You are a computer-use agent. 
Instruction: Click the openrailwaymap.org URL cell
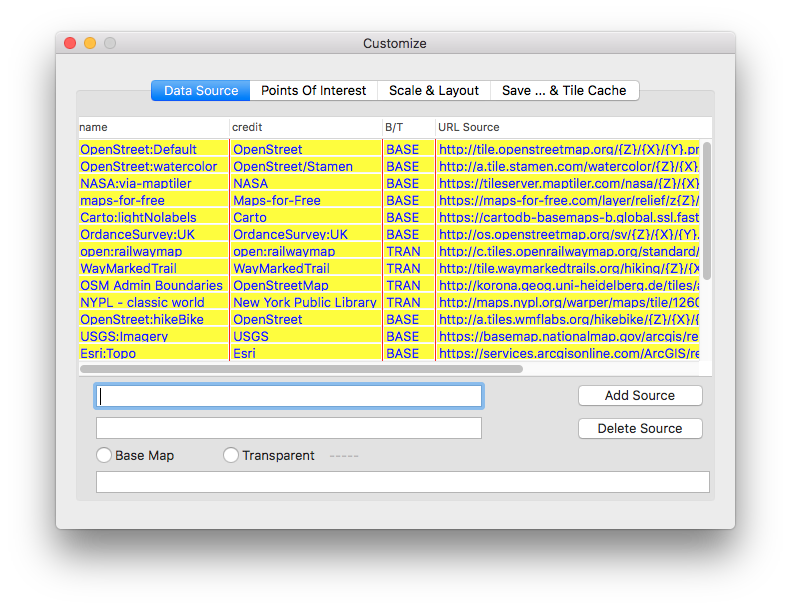[568, 251]
